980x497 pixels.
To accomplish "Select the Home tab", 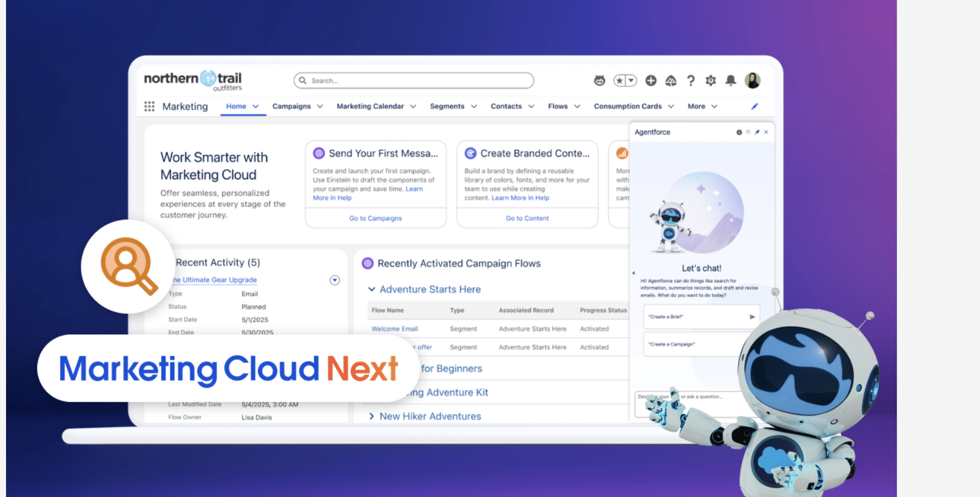I will click(x=236, y=106).
